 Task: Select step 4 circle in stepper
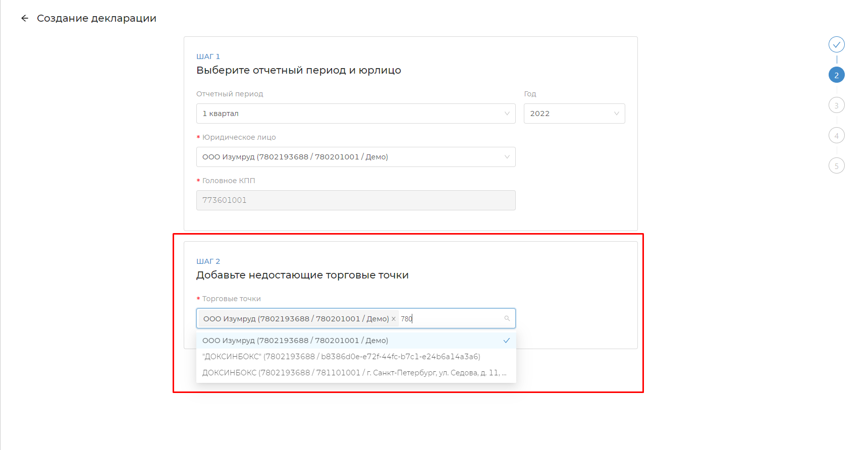tap(836, 136)
